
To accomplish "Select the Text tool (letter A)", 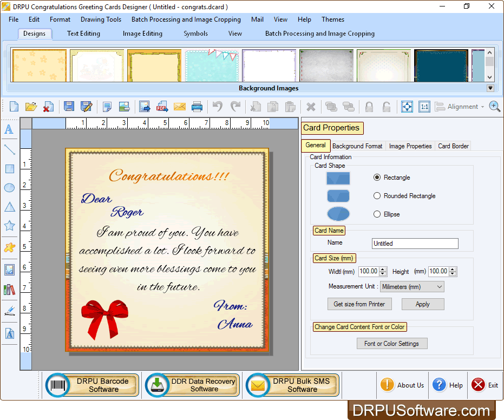I will coord(9,129).
